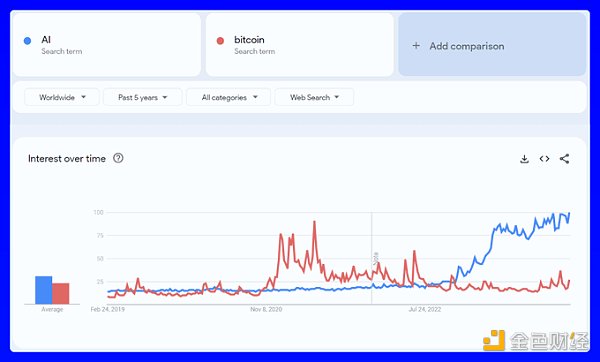
Task: Click the red bitcoin average bar
Action: pyautogui.click(x=61, y=294)
